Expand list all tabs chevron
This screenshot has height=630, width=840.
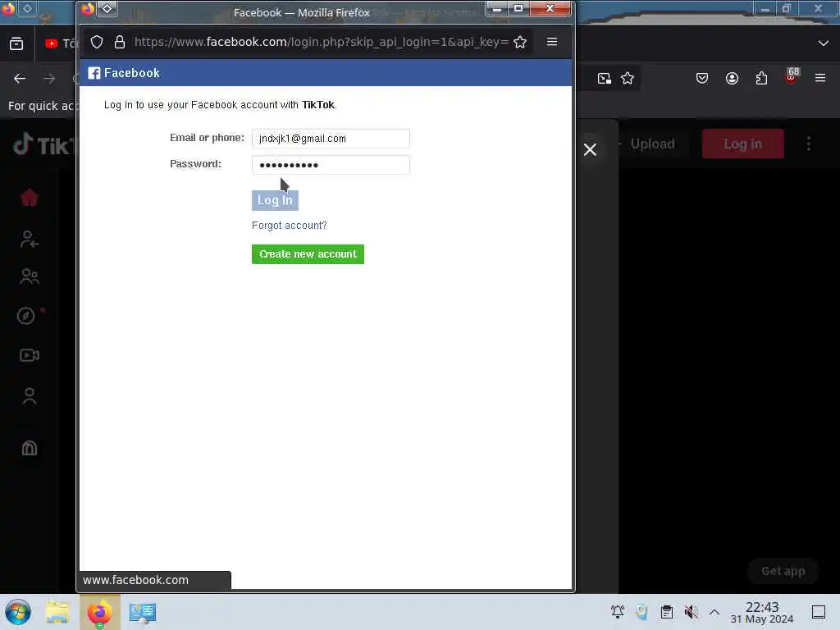pos(824,43)
